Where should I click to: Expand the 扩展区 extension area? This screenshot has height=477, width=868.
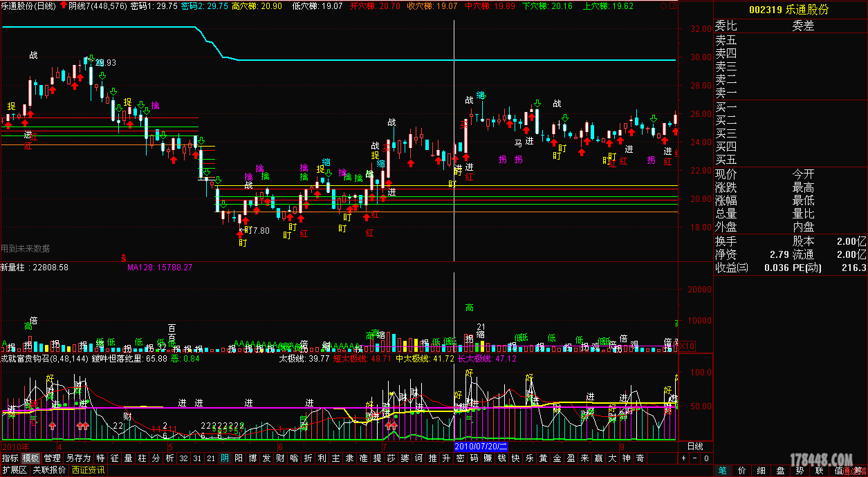click(14, 470)
